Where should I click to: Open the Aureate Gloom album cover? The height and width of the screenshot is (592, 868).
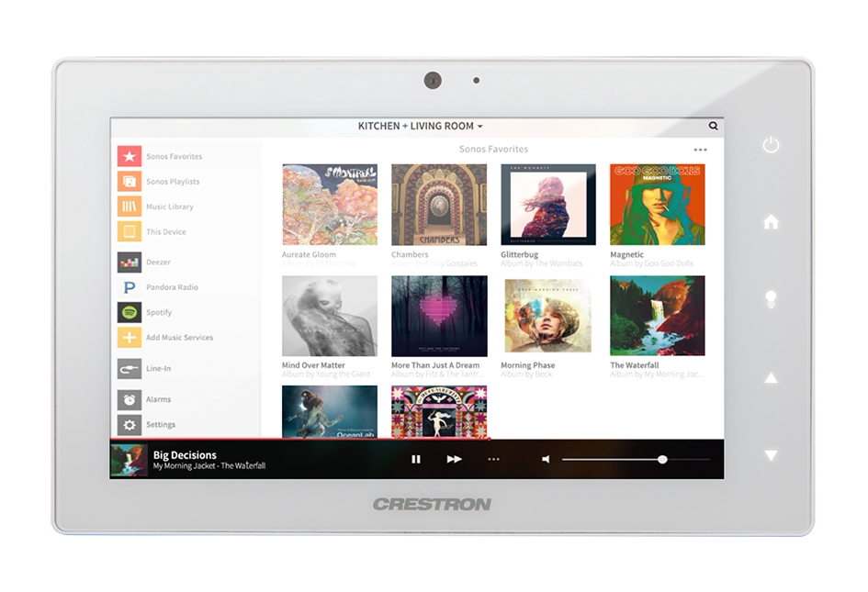330,205
